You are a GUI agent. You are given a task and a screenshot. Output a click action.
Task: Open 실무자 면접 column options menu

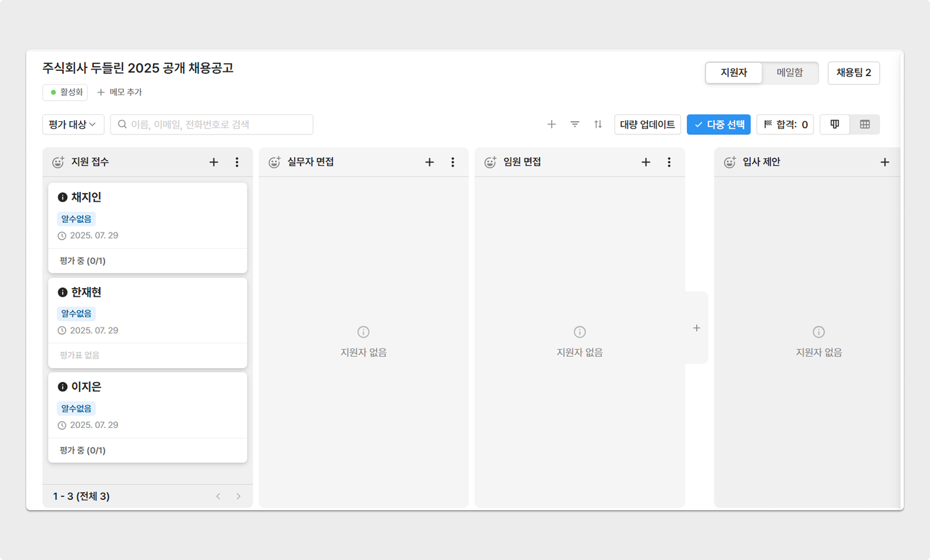[x=453, y=162]
